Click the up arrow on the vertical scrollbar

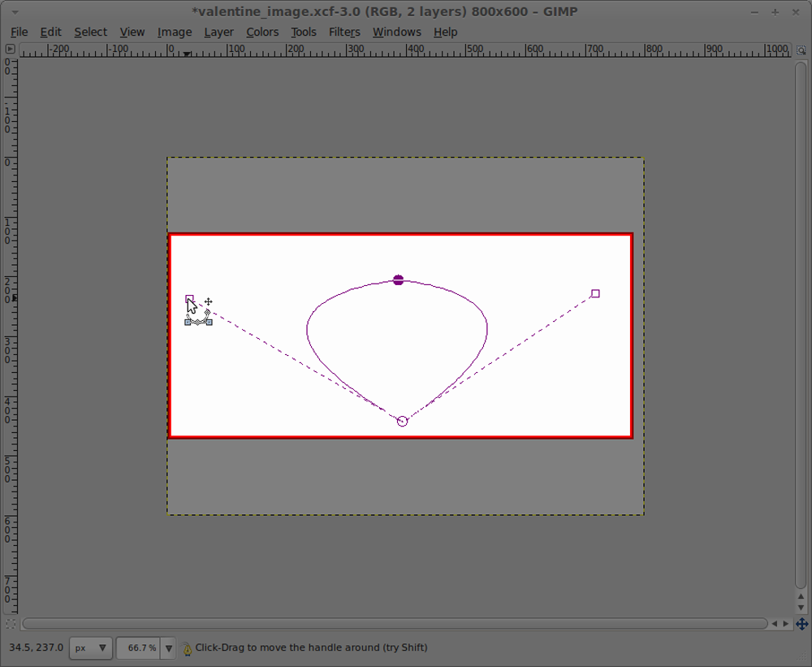(800, 596)
